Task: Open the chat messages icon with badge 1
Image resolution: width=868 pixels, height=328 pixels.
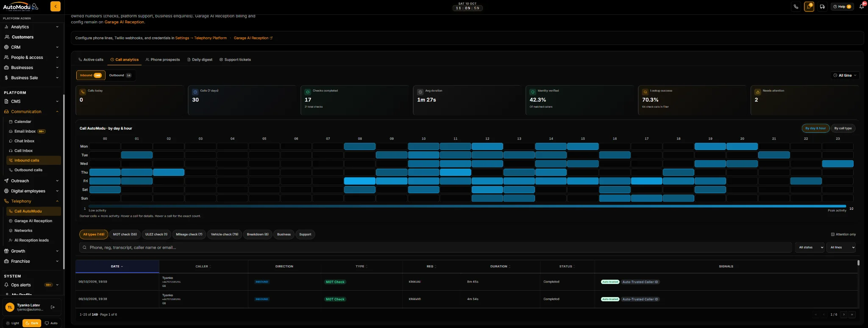Action: 809,6
